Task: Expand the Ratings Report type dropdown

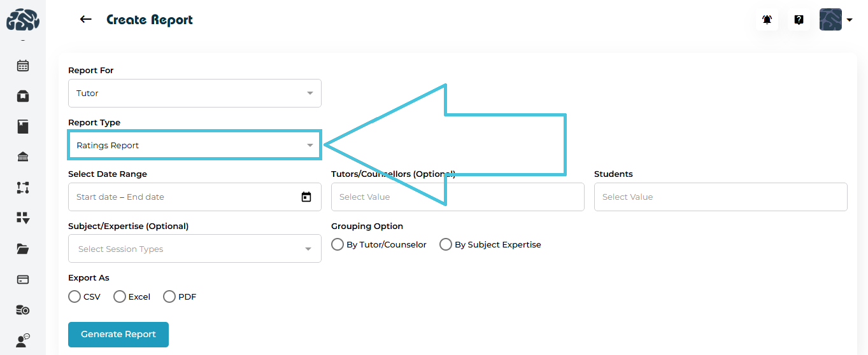Action: [194, 146]
